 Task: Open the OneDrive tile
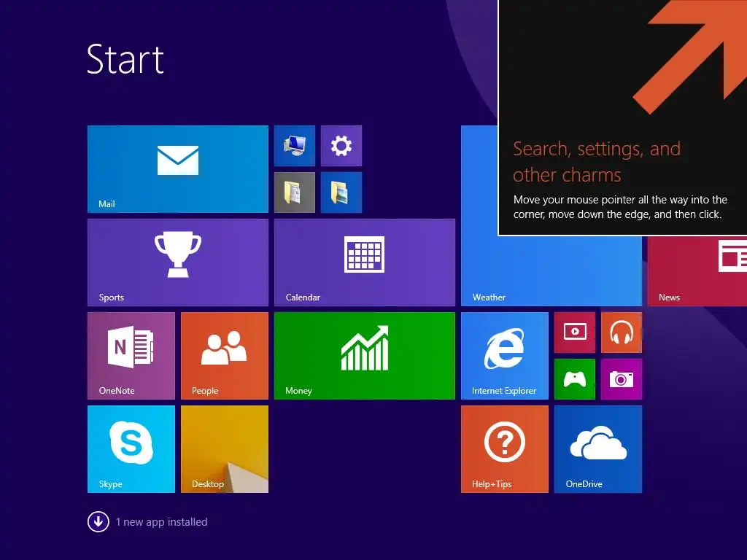(598, 449)
